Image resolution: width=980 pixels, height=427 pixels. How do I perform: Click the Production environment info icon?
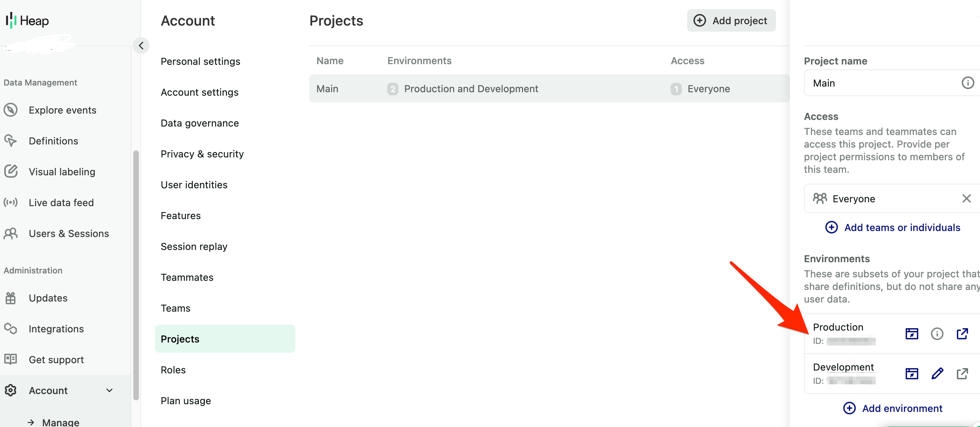[937, 334]
